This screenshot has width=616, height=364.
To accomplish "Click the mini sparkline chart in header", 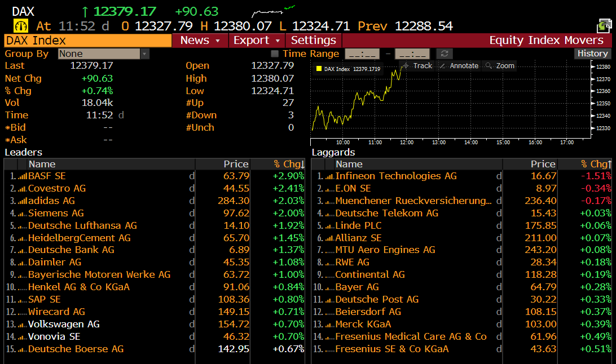I will [x=273, y=11].
